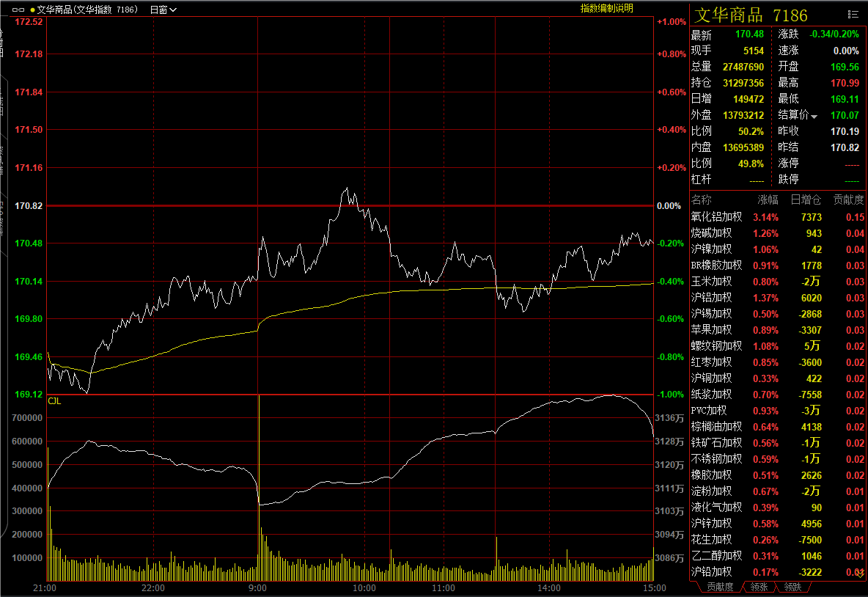Click the 文华商品 7186 quote panel title

point(751,15)
